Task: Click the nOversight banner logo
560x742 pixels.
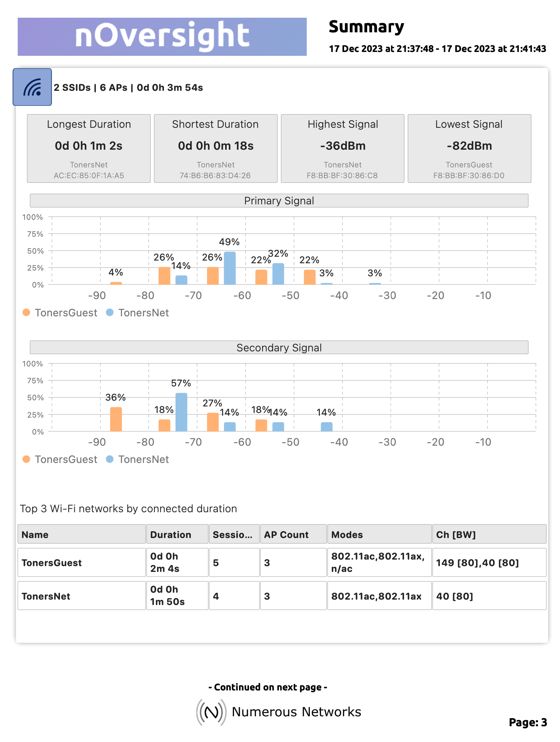Action: (162, 37)
